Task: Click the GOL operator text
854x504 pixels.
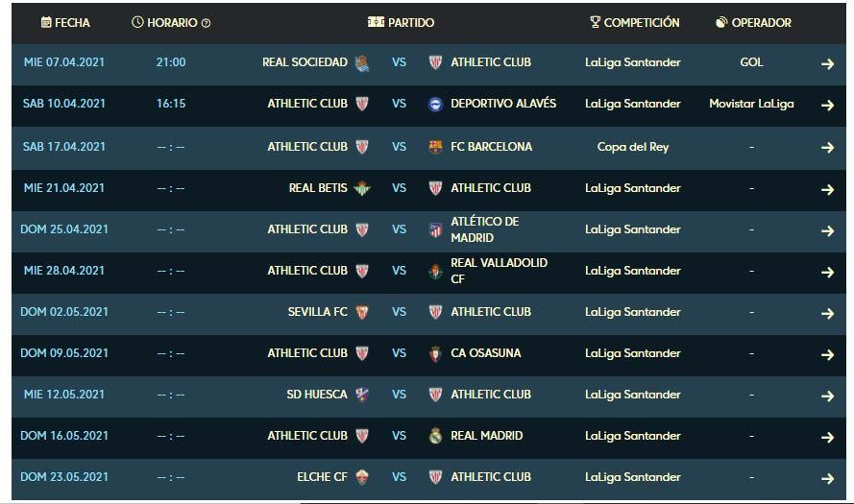Action: pos(751,62)
